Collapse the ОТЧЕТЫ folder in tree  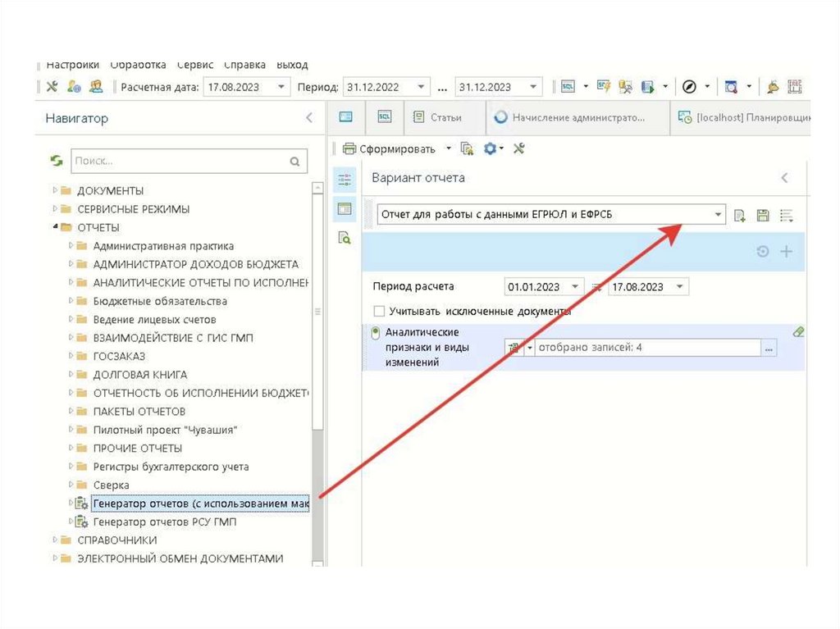[x=55, y=227]
